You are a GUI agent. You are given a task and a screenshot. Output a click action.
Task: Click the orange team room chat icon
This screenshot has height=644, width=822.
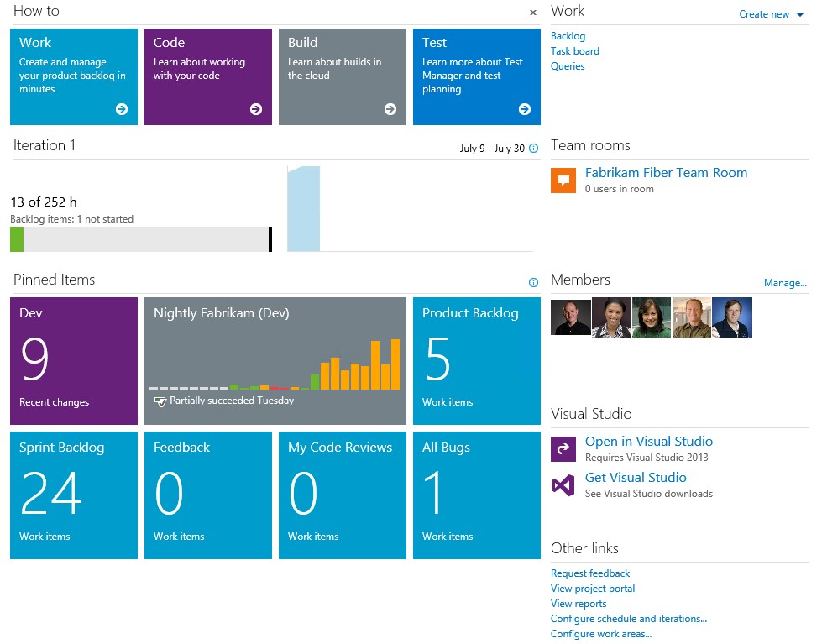[563, 180]
